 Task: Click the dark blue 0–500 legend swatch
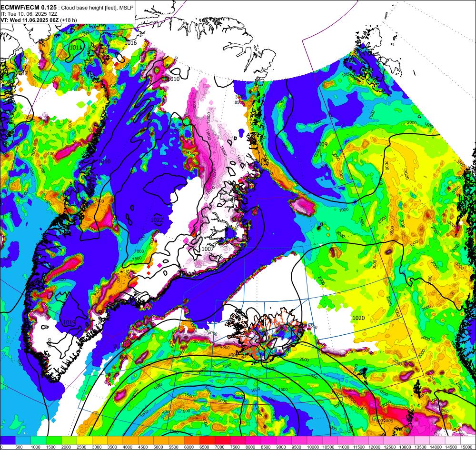tap(8, 440)
